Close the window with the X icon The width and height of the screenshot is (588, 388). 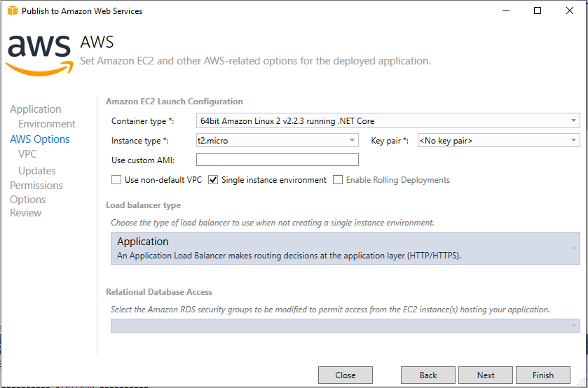pyautogui.click(x=570, y=11)
